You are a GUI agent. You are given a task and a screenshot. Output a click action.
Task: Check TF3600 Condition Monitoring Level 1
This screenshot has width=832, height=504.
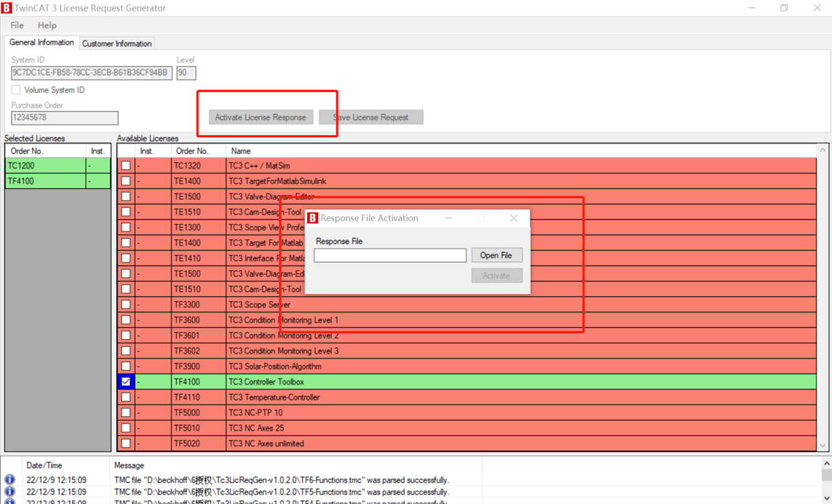point(126,320)
